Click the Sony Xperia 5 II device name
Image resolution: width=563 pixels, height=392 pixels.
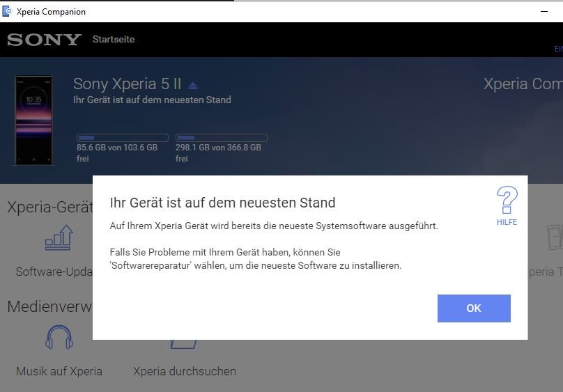pos(127,84)
